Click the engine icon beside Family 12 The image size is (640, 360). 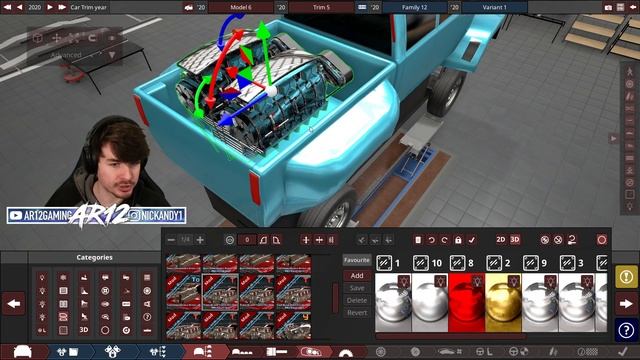click(x=362, y=7)
